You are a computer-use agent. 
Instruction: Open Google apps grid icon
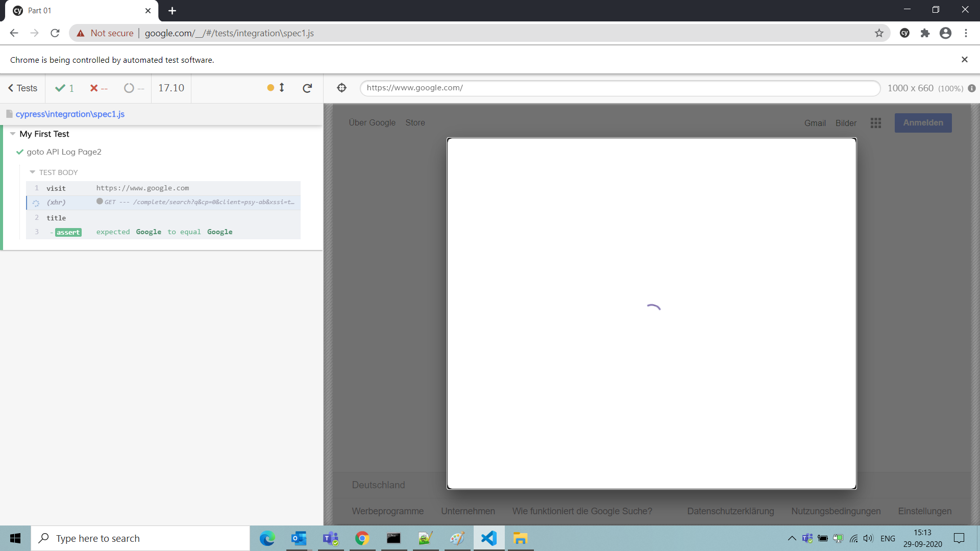(x=876, y=123)
